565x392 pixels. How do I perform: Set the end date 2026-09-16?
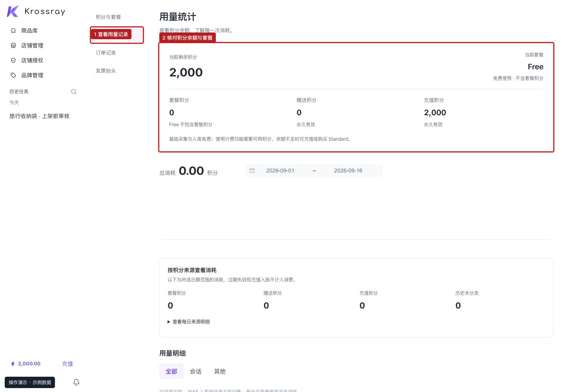point(348,171)
